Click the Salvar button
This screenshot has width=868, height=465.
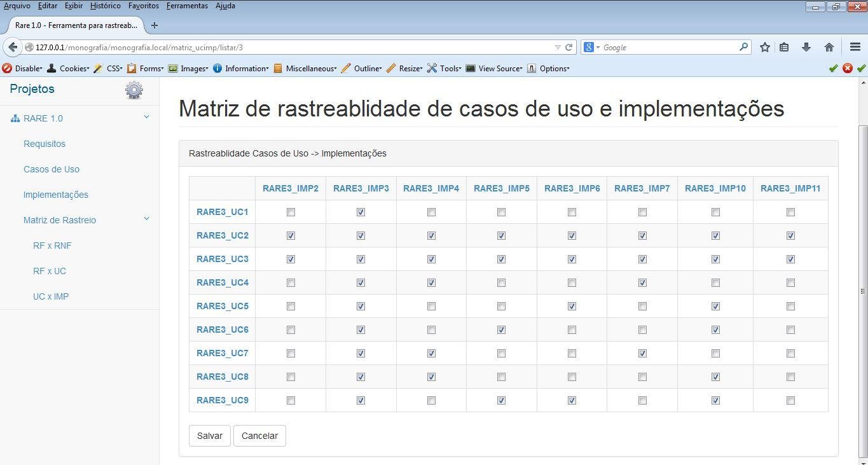pyautogui.click(x=210, y=436)
